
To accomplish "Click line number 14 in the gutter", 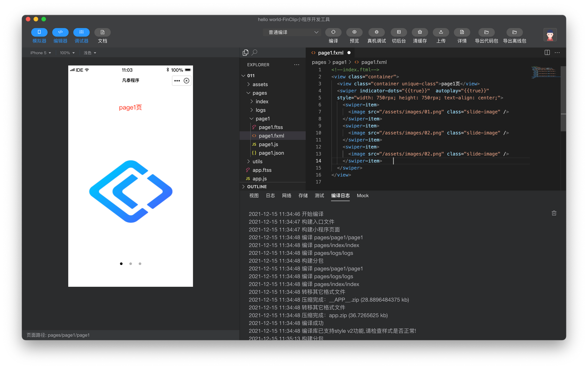I will [318, 161].
